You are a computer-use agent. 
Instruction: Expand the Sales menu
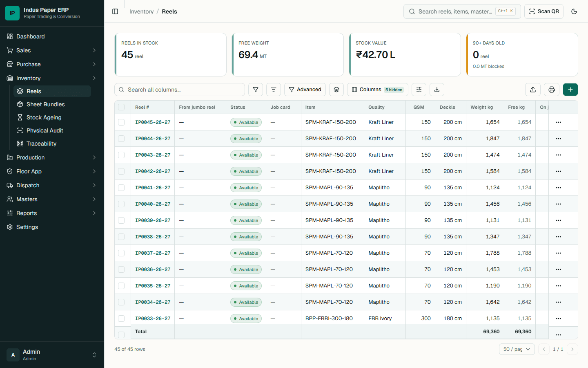(52, 50)
